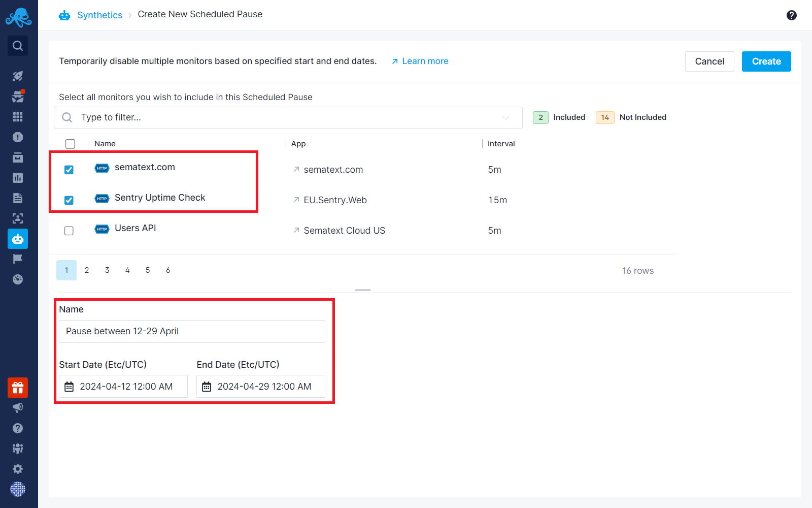Click the help icon at top right
Image resolution: width=812 pixels, height=508 pixels.
[792, 15]
